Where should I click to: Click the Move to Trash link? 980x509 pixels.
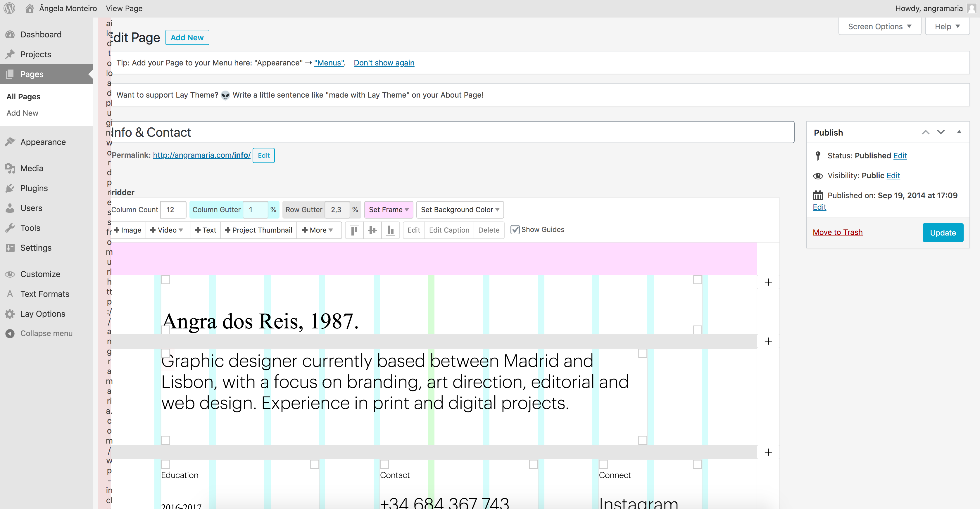click(x=837, y=232)
